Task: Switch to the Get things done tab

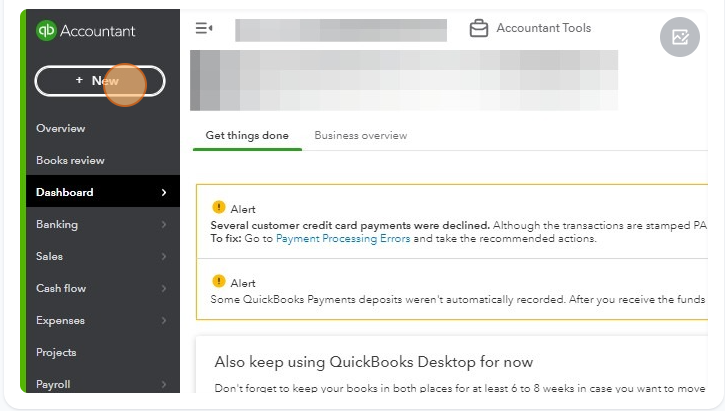Action: [x=247, y=136]
